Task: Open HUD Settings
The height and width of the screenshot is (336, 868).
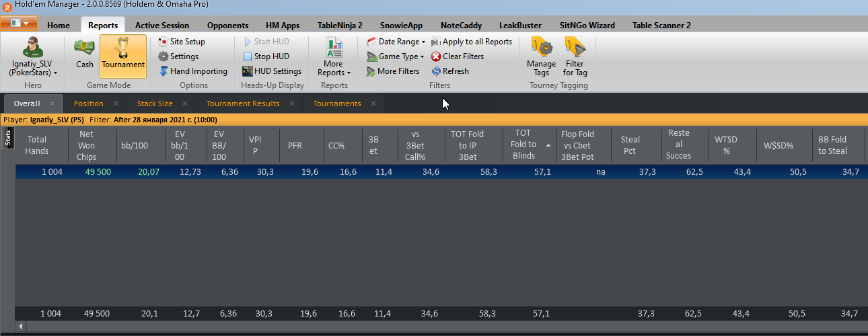Action: click(x=272, y=71)
